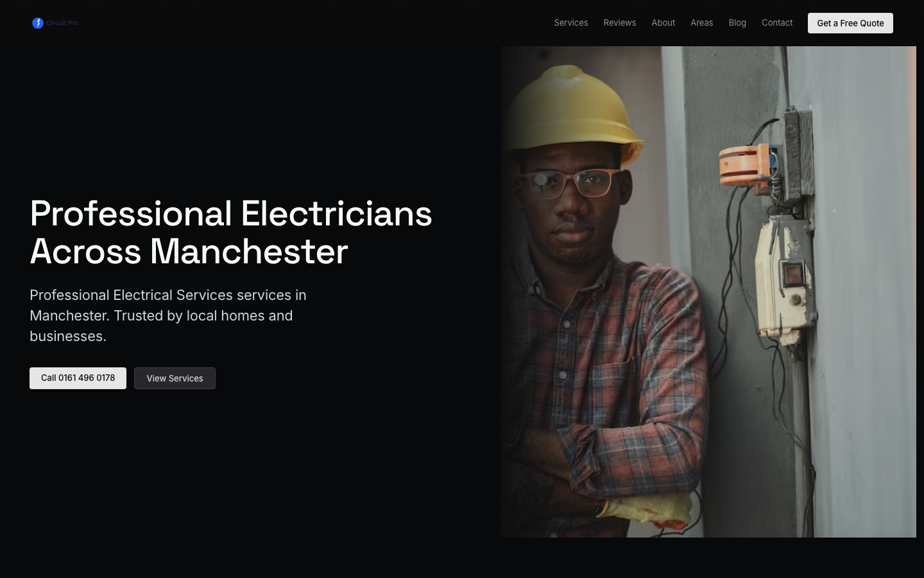This screenshot has height=578, width=924.
Task: Click the blue lightning bolt logo icon
Action: pyautogui.click(x=38, y=23)
